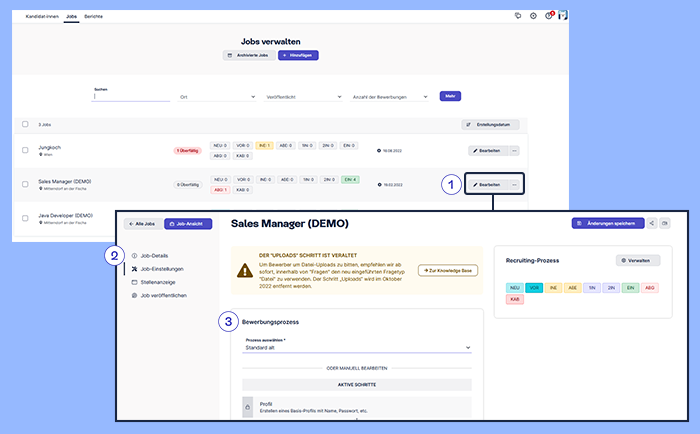Open the settings gear in top bar
Image resolution: width=700 pixels, height=434 pixels.
533,16
